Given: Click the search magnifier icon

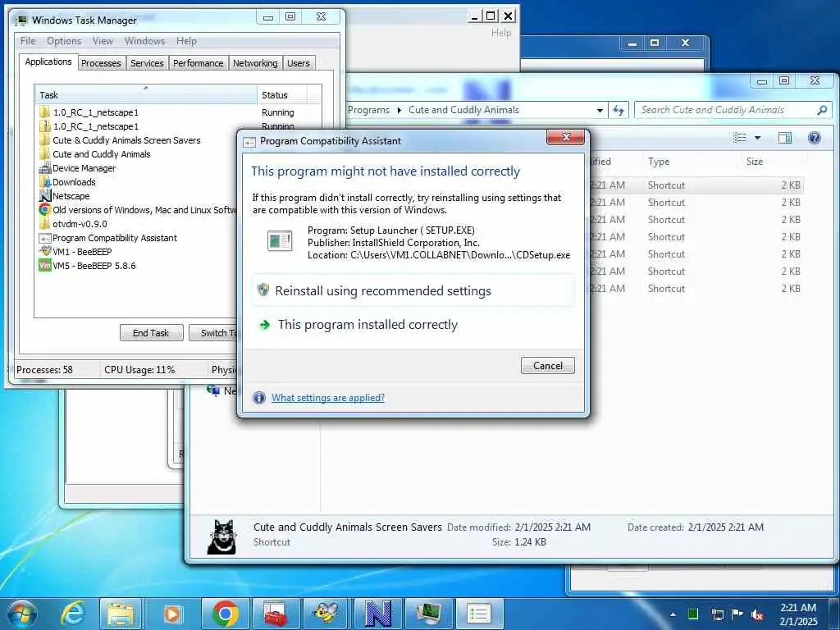Looking at the screenshot, I should [822, 110].
